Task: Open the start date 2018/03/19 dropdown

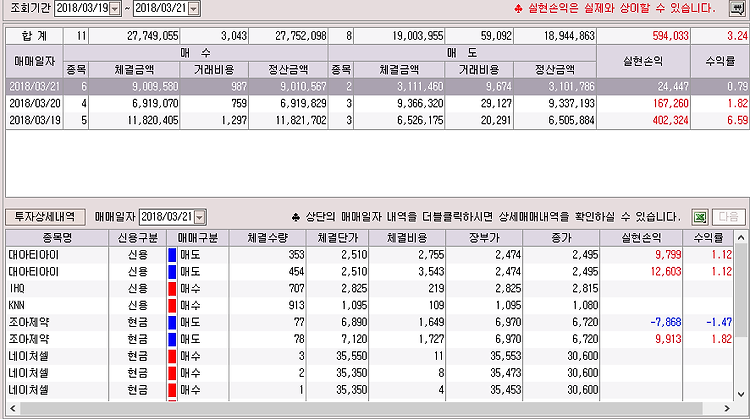Action: [114, 9]
